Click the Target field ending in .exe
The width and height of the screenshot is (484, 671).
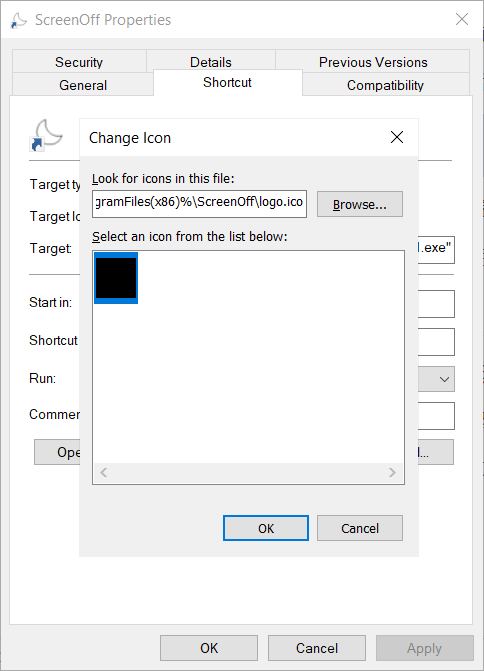click(436, 250)
